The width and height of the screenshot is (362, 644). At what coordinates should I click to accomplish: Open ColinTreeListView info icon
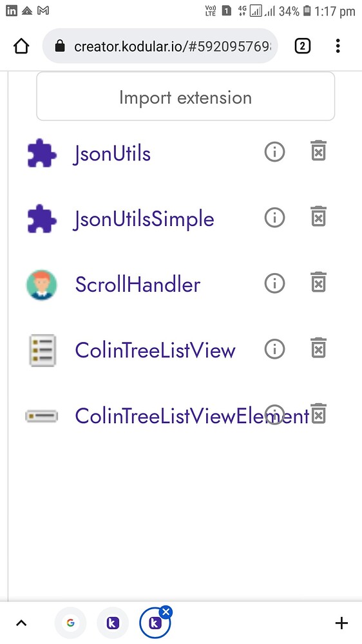click(274, 349)
